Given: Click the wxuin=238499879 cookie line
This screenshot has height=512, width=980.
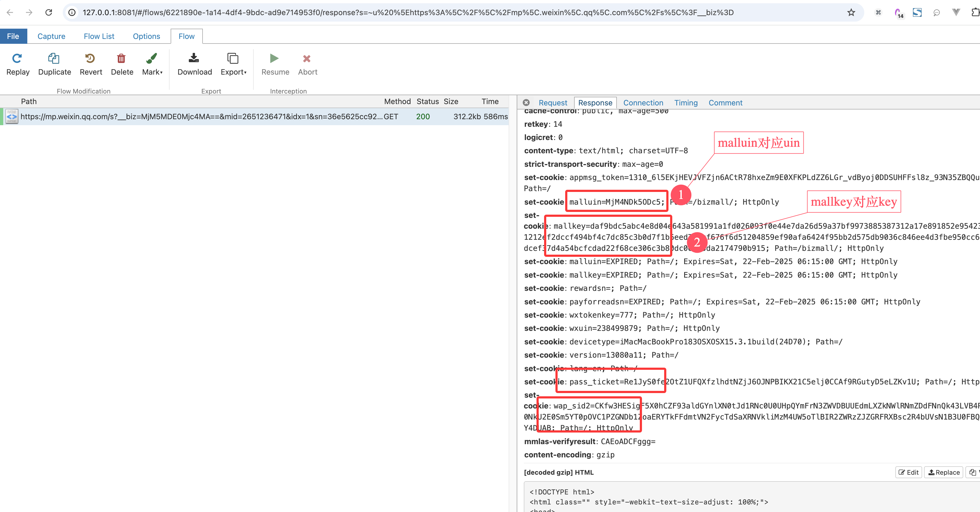Looking at the screenshot, I should pos(622,328).
